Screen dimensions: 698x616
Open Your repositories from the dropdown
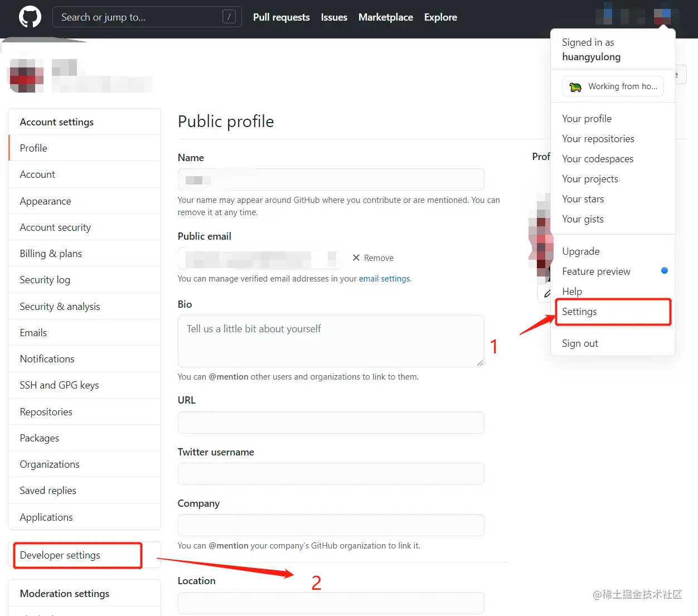(x=598, y=138)
